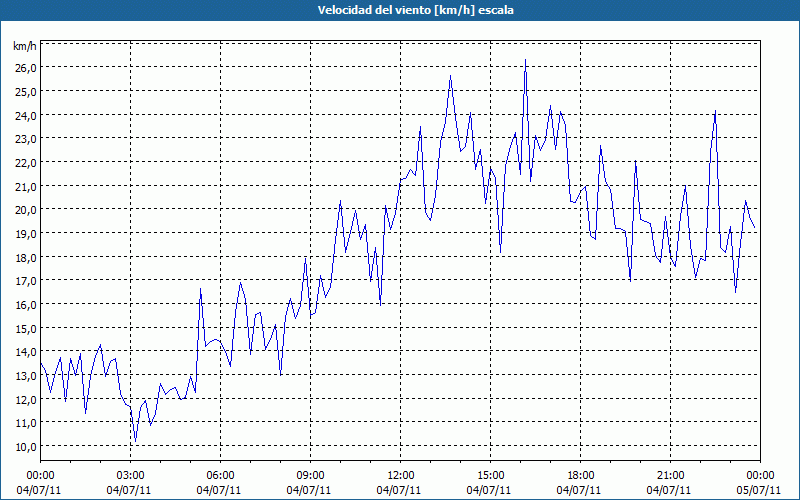Click the 21,0 y-axis label

click(x=25, y=186)
